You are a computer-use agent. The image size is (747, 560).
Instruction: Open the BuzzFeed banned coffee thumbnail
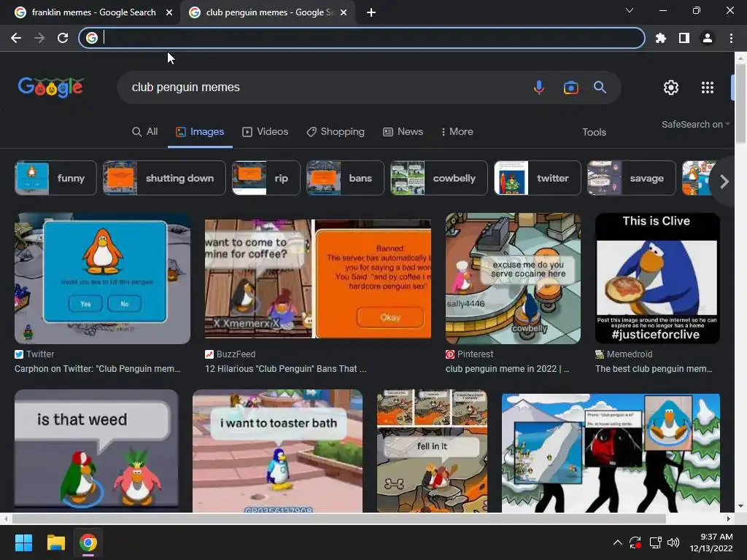[318, 279]
